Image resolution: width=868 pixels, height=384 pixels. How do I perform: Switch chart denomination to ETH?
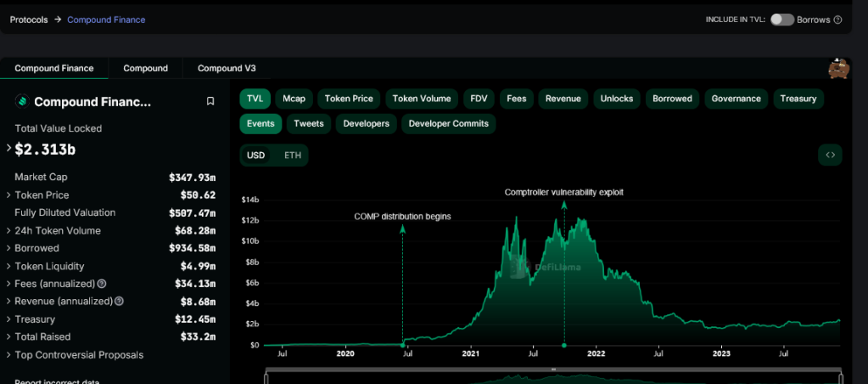293,155
